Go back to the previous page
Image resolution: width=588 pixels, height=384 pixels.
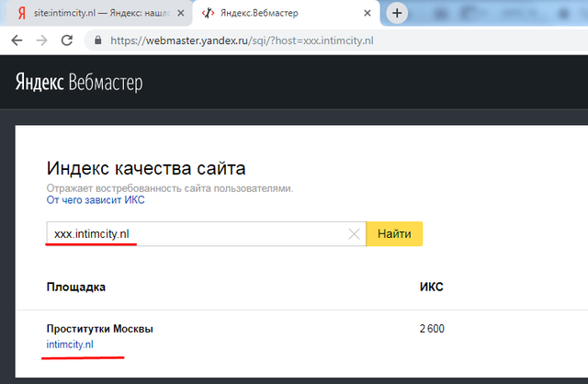click(x=17, y=40)
